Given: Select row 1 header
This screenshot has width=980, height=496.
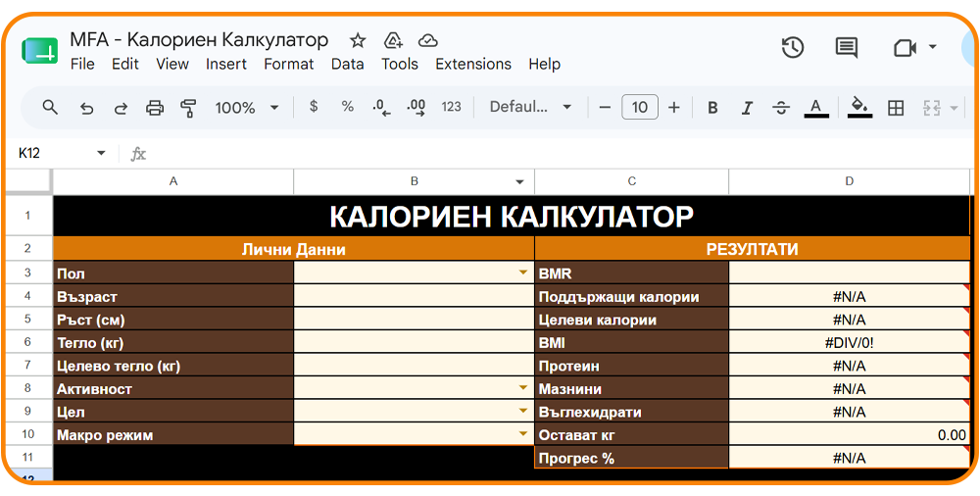Looking at the screenshot, I should [x=27, y=216].
